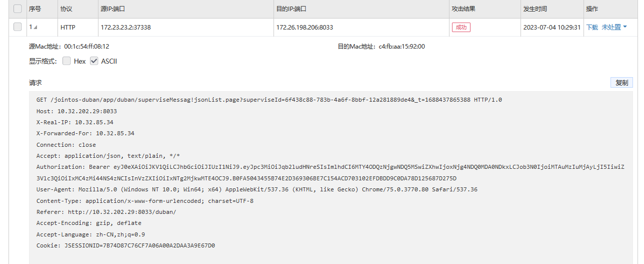
Task: Click the HTTP protocol cell
Action: (67, 27)
